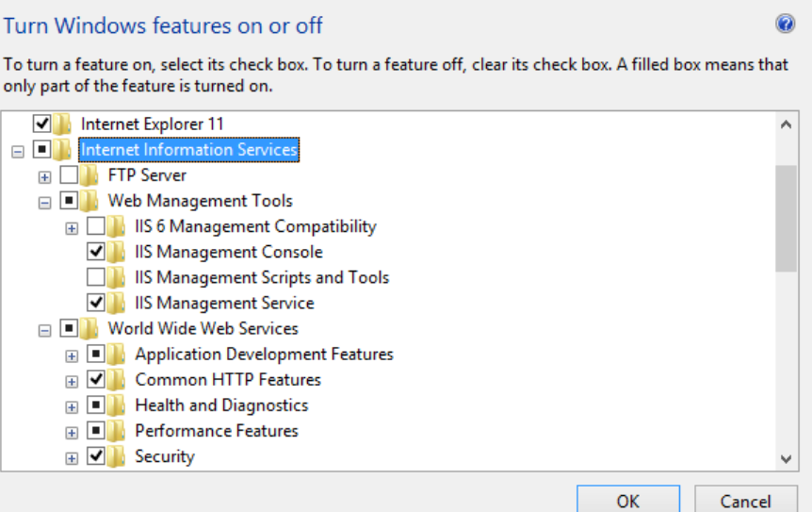Select the Performance Features tree item
Screen dimensions: 812x512
coord(217,431)
